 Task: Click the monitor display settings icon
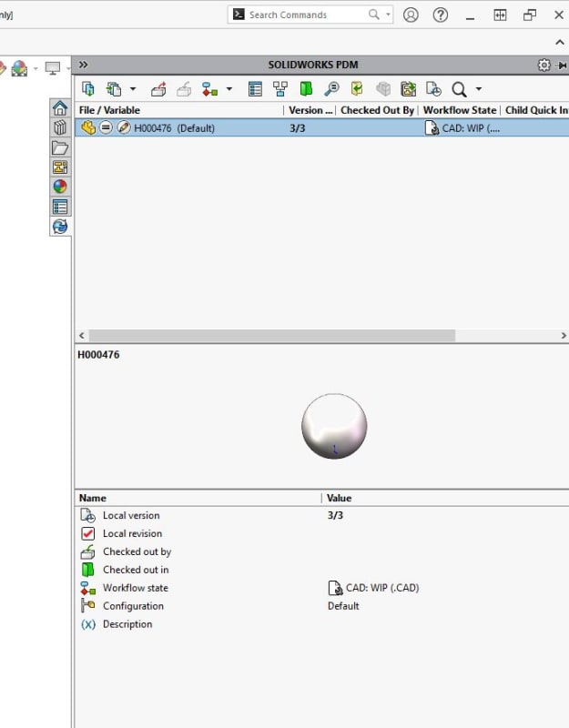53,68
